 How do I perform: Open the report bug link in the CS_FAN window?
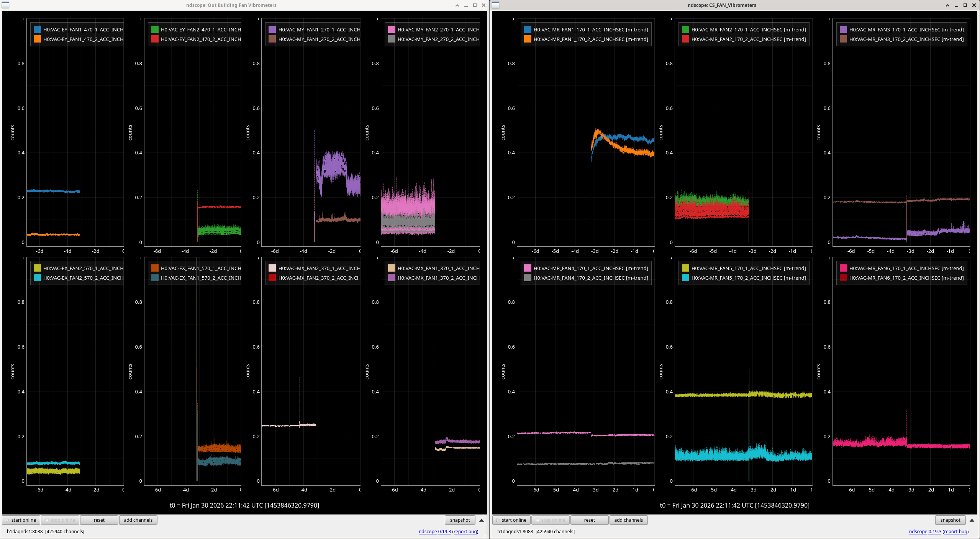click(x=955, y=532)
